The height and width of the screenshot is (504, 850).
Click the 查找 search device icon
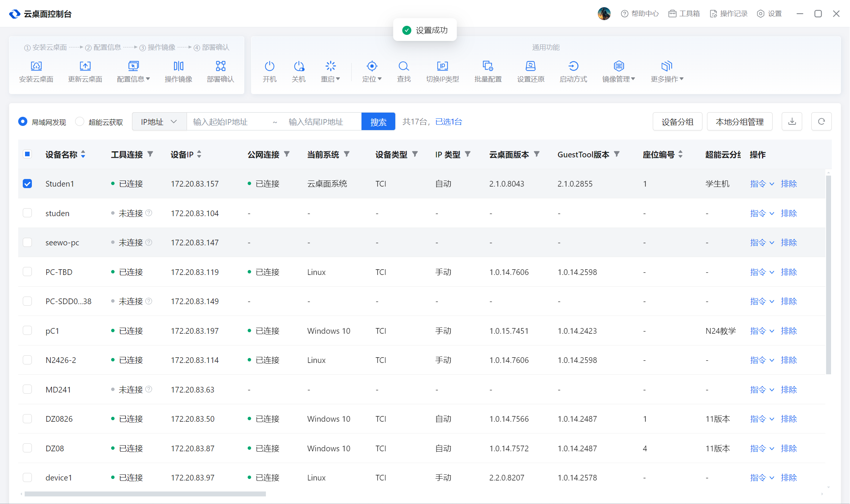pyautogui.click(x=404, y=67)
